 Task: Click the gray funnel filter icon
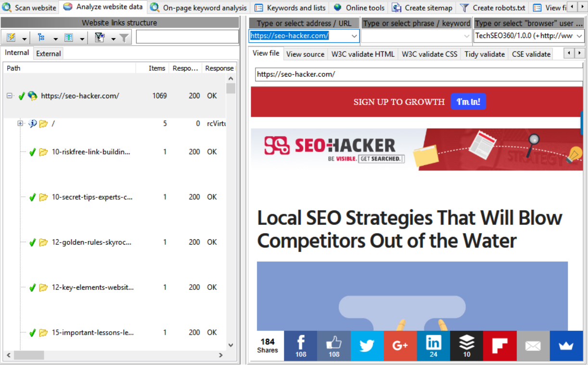point(124,38)
